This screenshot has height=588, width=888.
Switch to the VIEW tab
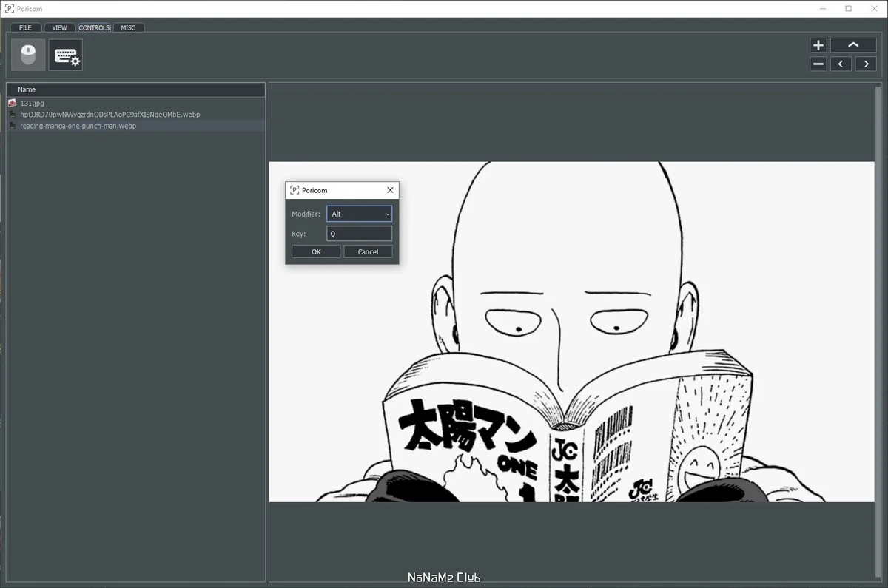click(x=59, y=27)
